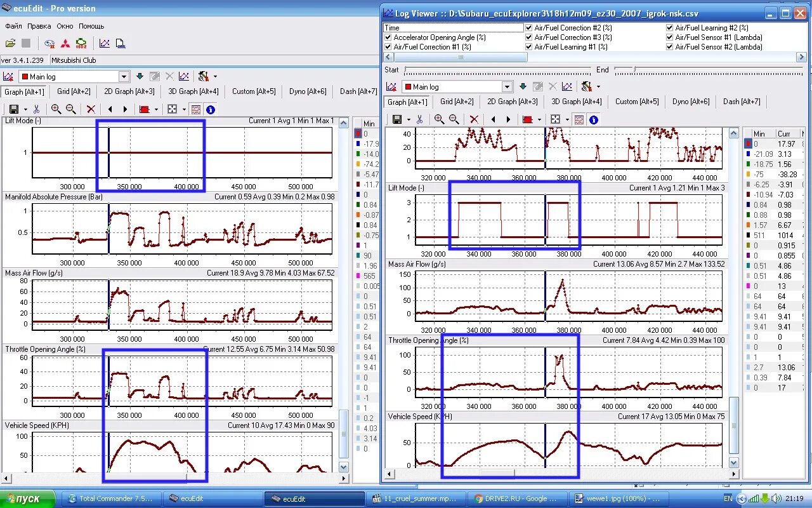Expand the save dropdown arrow in ecuEdit graph toolbar
The image size is (812, 508).
(x=25, y=109)
